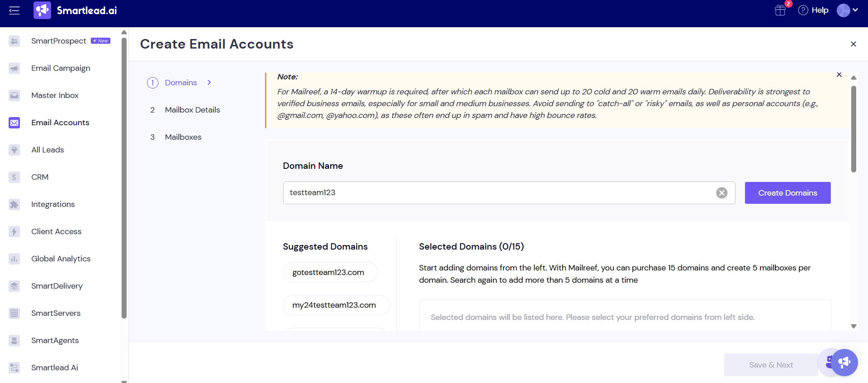Click the Master Inbox icon
Screen dimensions: 868x383
(x=15, y=95)
